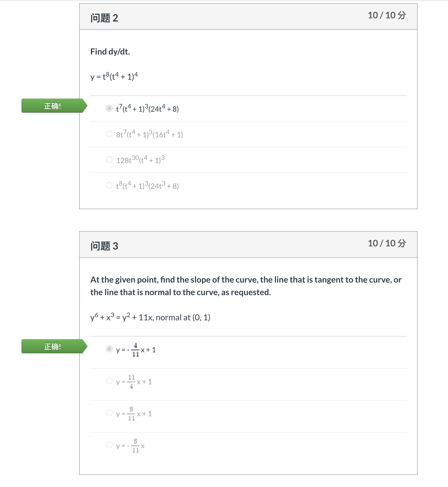Click the 问题 3 heading
Image resolution: width=448 pixels, height=487 pixels.
pyautogui.click(x=104, y=246)
